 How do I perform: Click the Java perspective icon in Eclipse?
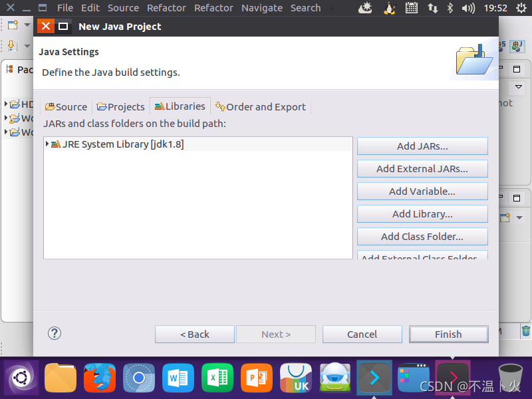517,46
